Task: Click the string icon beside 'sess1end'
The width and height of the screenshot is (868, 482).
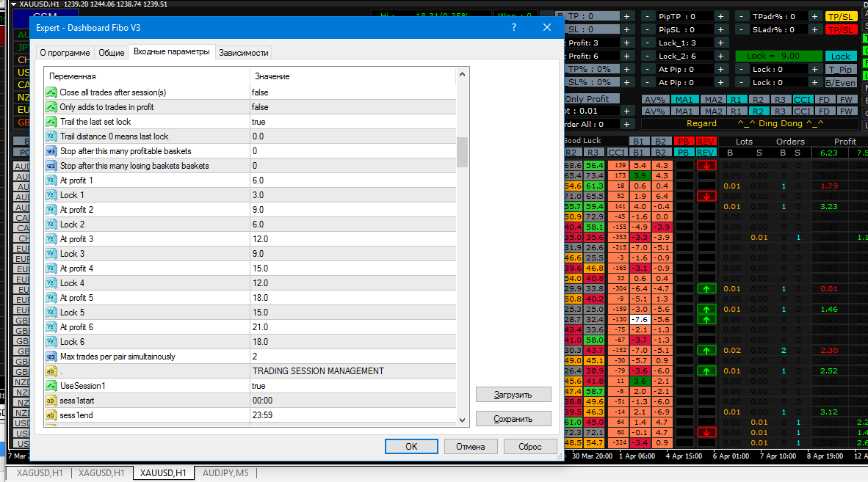Action: pyautogui.click(x=51, y=415)
